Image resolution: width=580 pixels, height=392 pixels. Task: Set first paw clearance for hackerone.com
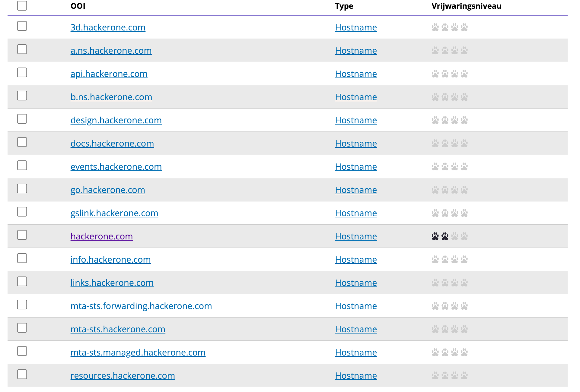(x=435, y=236)
